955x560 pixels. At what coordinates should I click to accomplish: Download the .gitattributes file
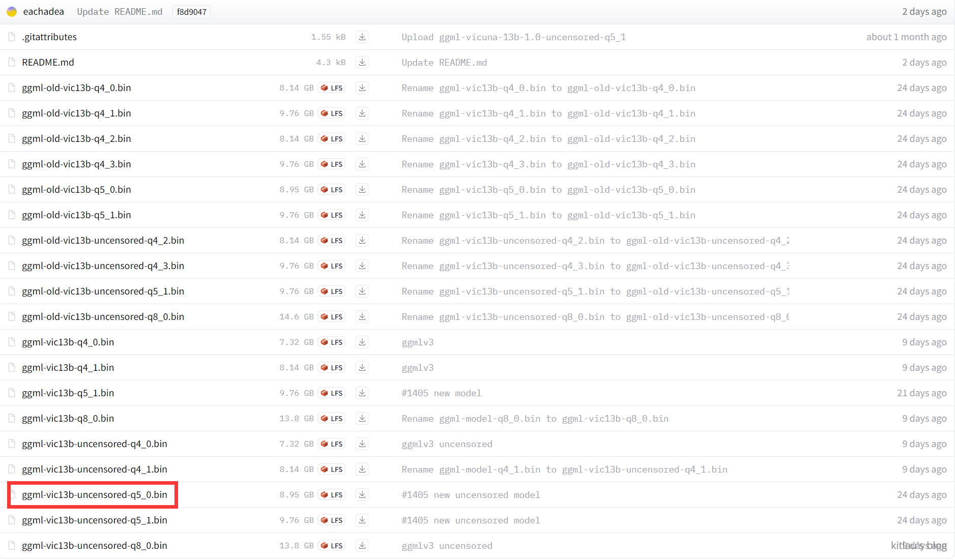click(x=362, y=37)
